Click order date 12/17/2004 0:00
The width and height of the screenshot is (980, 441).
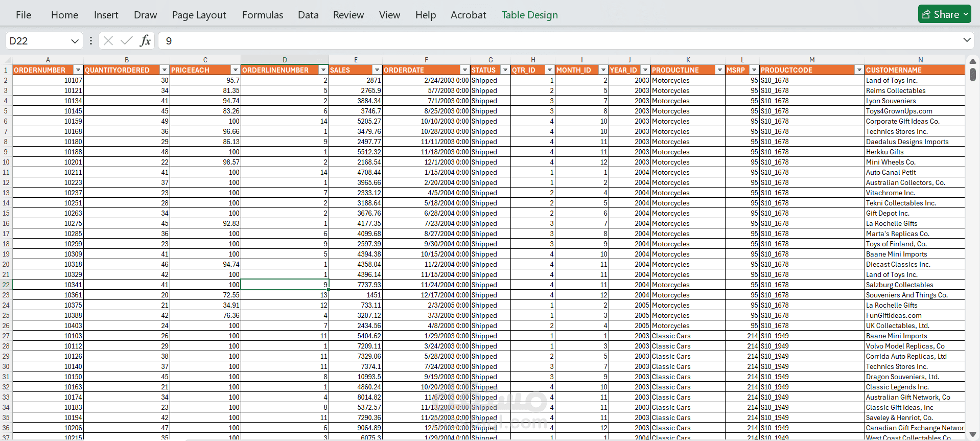pos(426,295)
